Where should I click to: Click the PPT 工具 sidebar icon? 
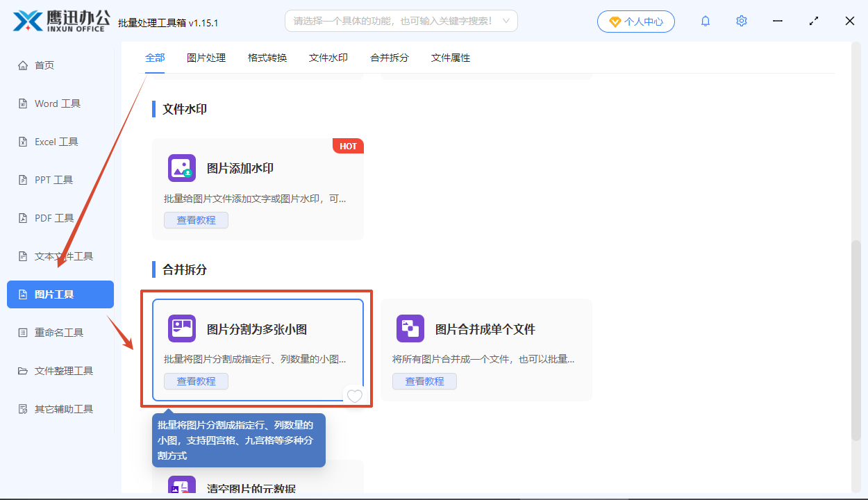pyautogui.click(x=22, y=180)
